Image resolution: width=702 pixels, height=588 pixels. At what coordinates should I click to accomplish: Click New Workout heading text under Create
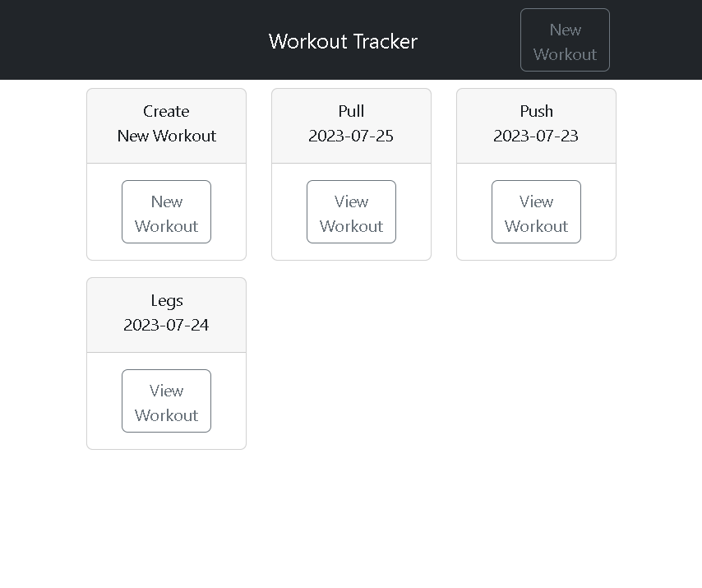click(x=166, y=136)
